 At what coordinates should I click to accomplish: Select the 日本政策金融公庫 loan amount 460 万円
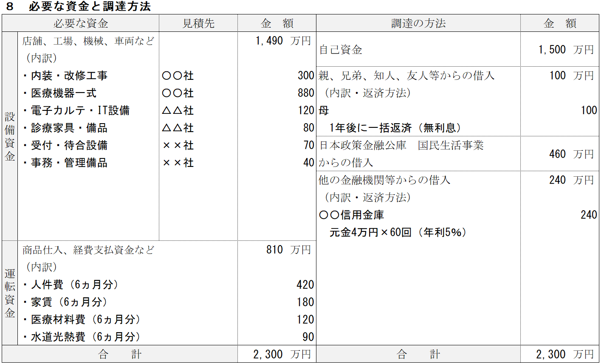(571, 154)
